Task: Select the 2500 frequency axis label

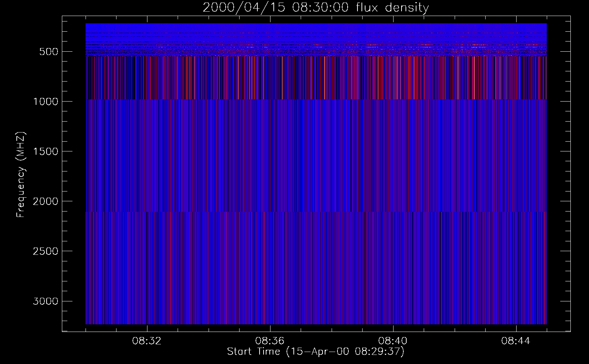Action: pos(46,251)
